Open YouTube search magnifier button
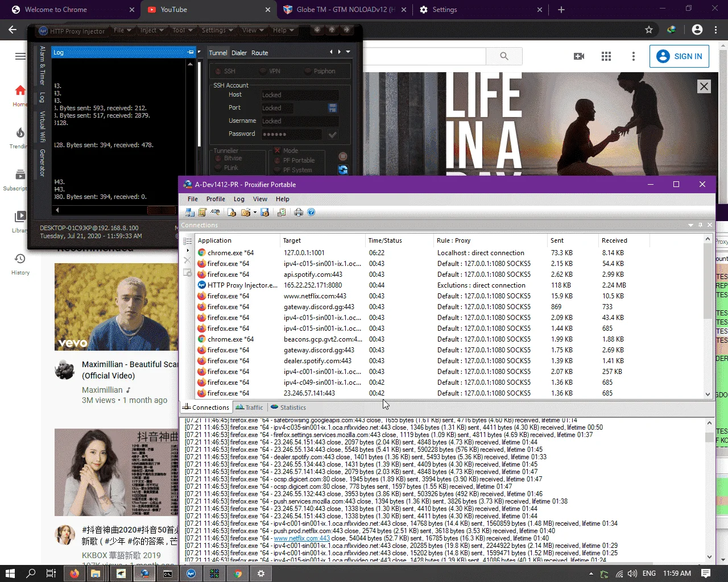The height and width of the screenshot is (582, 728). coord(504,56)
